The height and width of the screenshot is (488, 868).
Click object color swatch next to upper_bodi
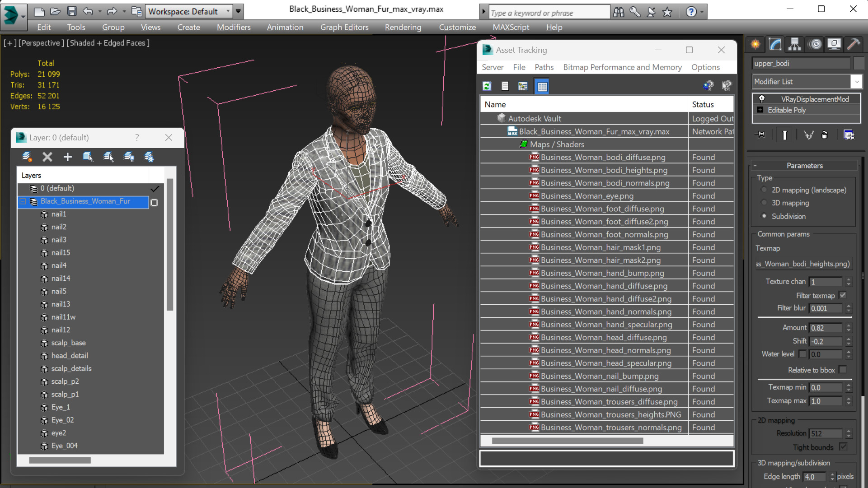tap(859, 63)
